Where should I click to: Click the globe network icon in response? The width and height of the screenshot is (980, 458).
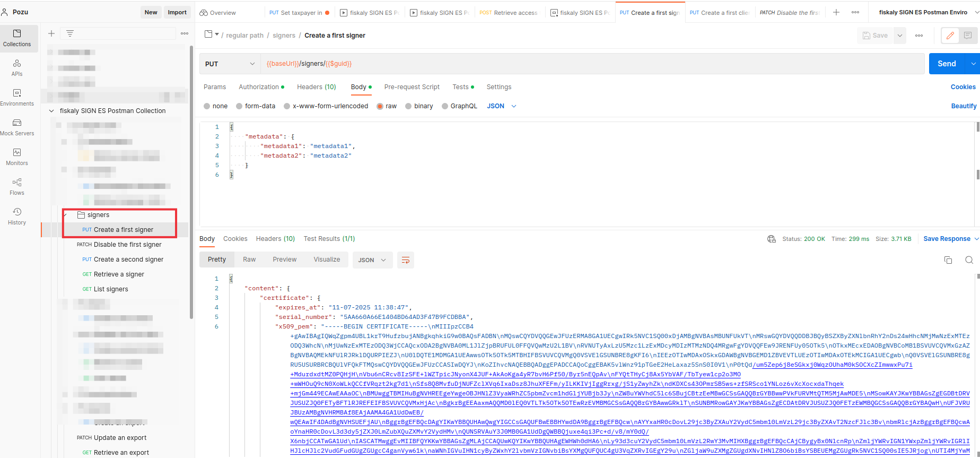(772, 239)
